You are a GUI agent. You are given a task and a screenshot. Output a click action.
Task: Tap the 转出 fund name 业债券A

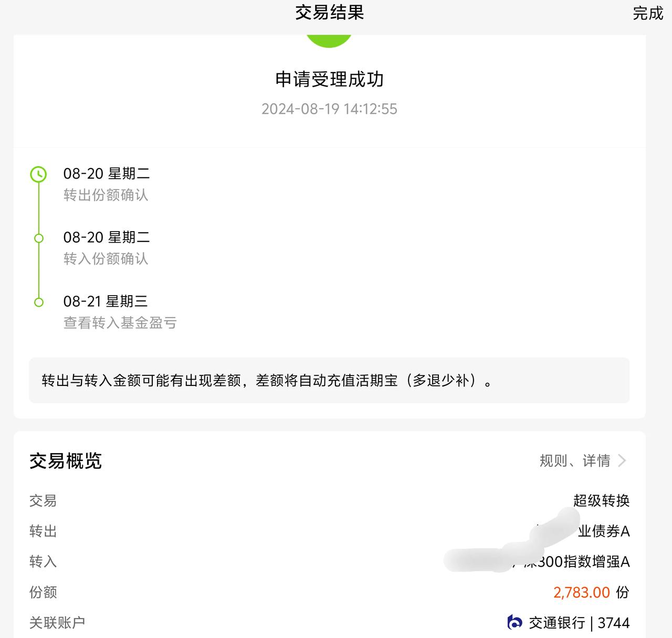(x=604, y=531)
